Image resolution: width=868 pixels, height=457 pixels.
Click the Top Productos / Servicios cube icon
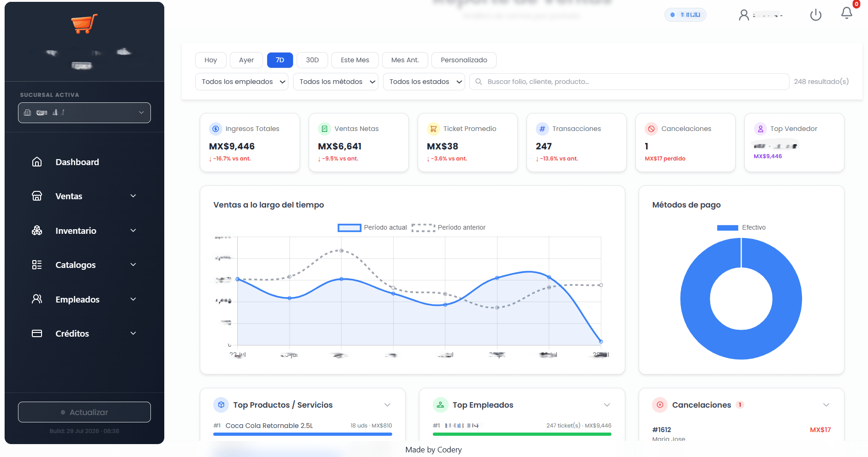221,405
